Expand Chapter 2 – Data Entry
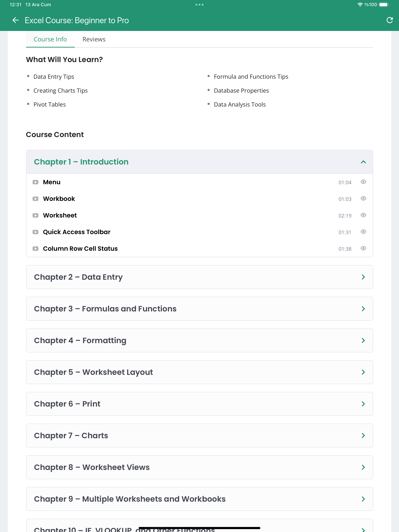 pyautogui.click(x=199, y=277)
